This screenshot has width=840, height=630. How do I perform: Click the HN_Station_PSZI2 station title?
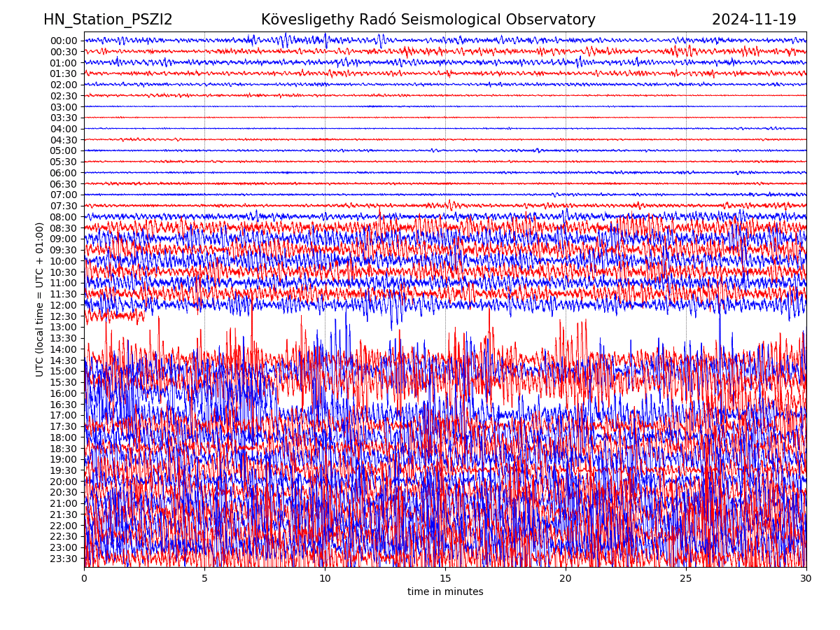click(x=108, y=20)
